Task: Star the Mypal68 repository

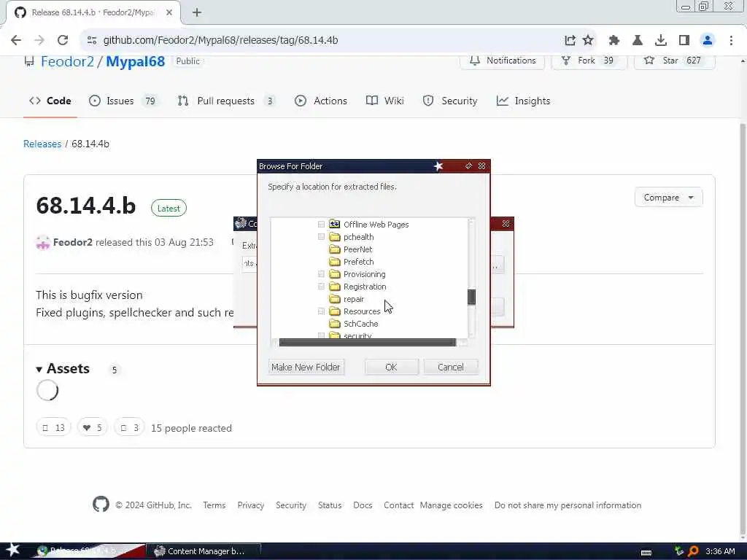Action: (673, 61)
